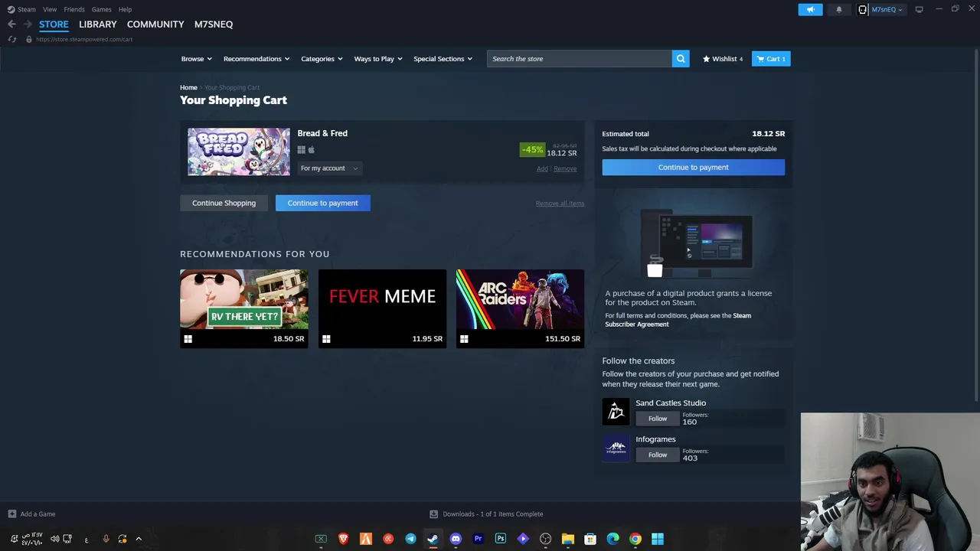The image size is (980, 551).
Task: Click Continue to payment under Estimated total
Action: (x=693, y=167)
